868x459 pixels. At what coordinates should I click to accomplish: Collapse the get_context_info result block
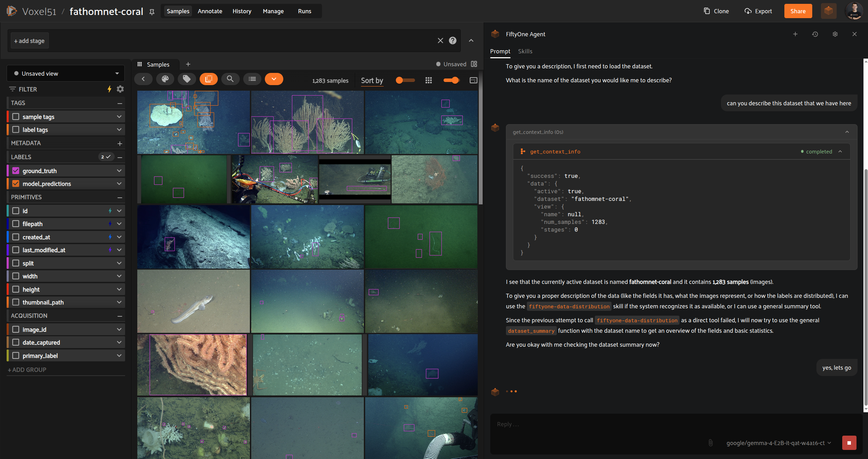[840, 151]
